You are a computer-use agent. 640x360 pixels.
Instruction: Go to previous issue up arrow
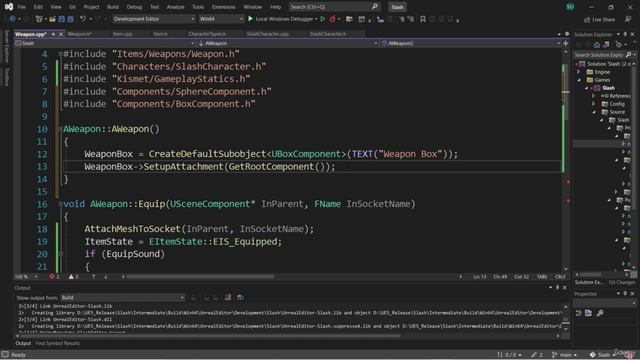tap(93, 277)
